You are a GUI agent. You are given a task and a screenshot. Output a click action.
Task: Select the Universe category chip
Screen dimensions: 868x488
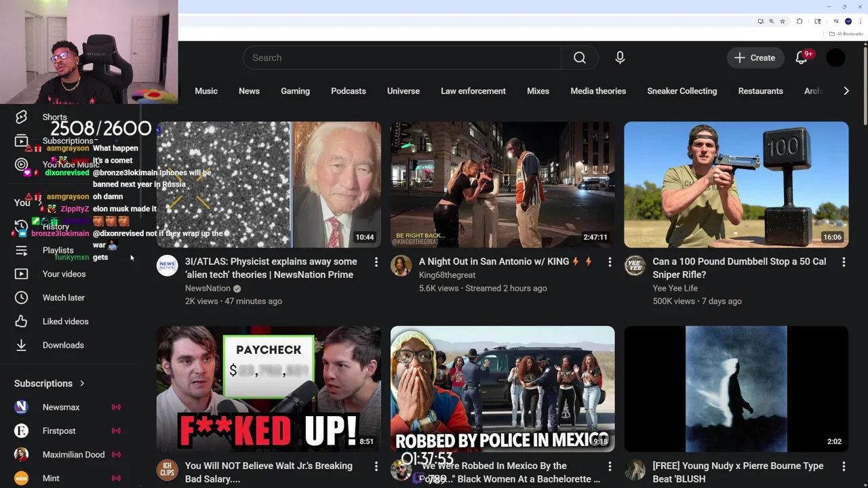pyautogui.click(x=403, y=91)
